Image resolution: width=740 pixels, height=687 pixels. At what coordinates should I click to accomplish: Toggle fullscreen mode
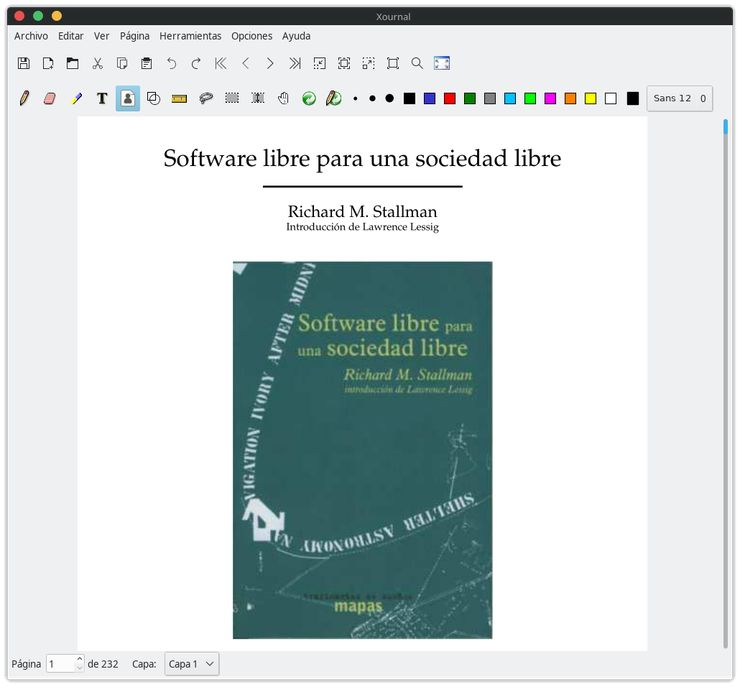click(442, 63)
